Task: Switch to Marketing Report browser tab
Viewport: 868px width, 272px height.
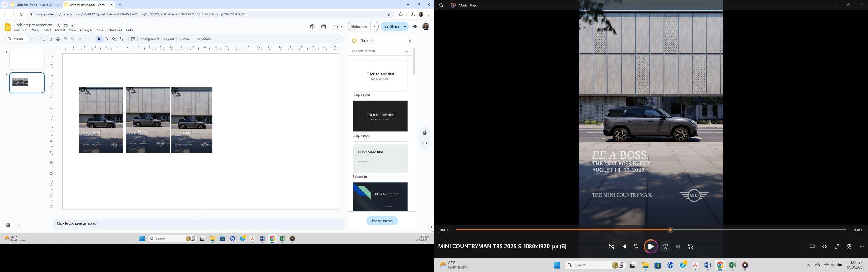Action: click(x=34, y=5)
